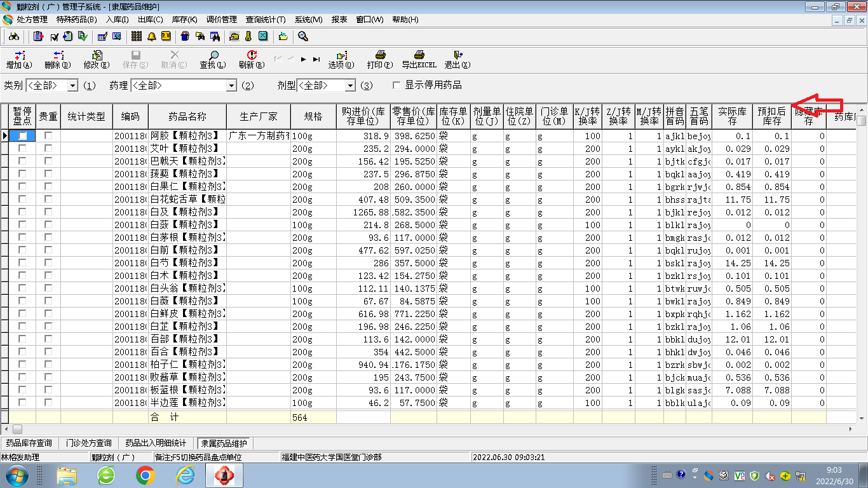
Task: Click 编码 column header
Action: [x=130, y=116]
